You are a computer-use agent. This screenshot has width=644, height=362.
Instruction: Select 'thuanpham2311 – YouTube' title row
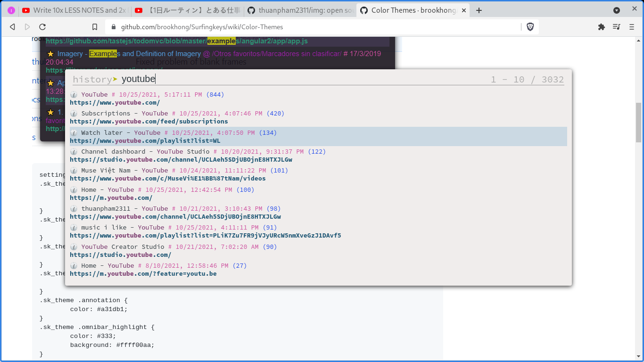(x=124, y=209)
